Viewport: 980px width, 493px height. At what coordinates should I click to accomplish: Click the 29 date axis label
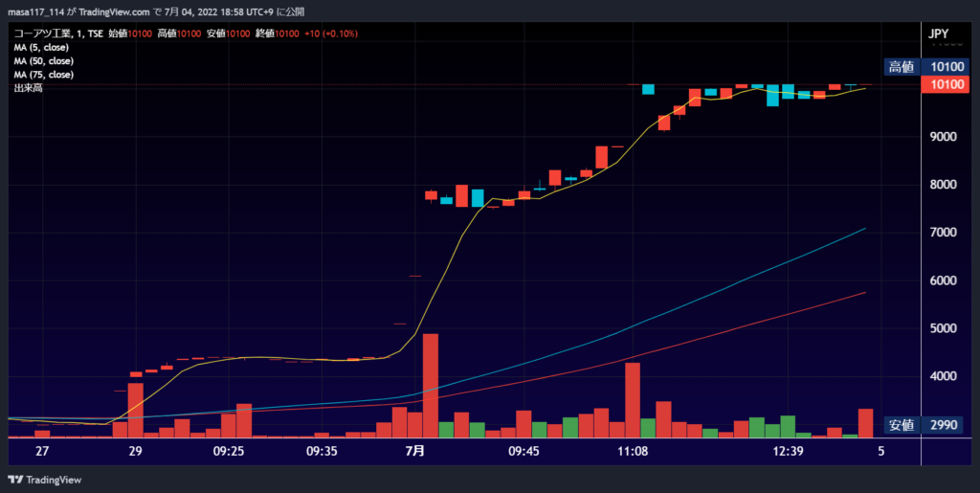point(136,451)
